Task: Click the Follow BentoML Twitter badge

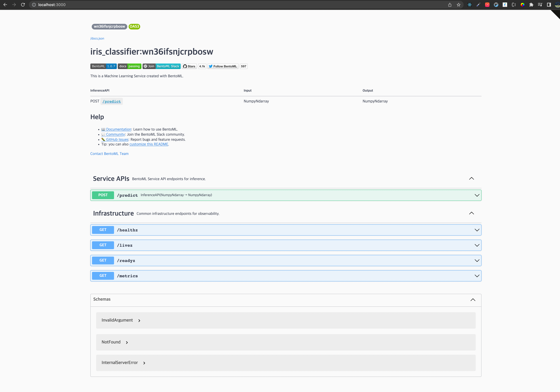Action: (x=223, y=66)
